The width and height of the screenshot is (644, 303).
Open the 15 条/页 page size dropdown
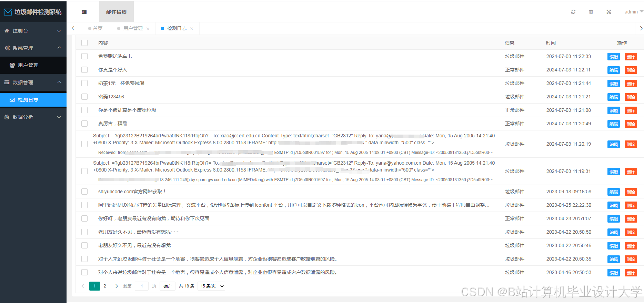pyautogui.click(x=211, y=286)
